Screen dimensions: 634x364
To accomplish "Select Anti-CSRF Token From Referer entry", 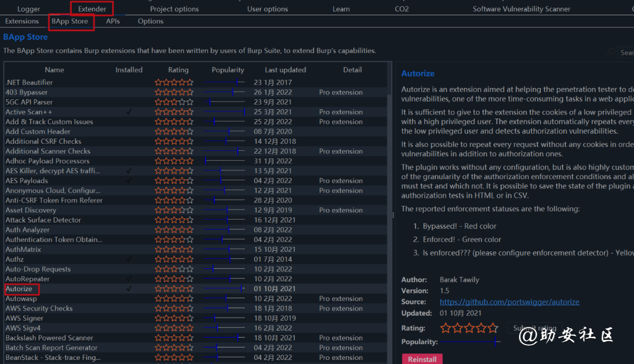I will coord(195,200).
